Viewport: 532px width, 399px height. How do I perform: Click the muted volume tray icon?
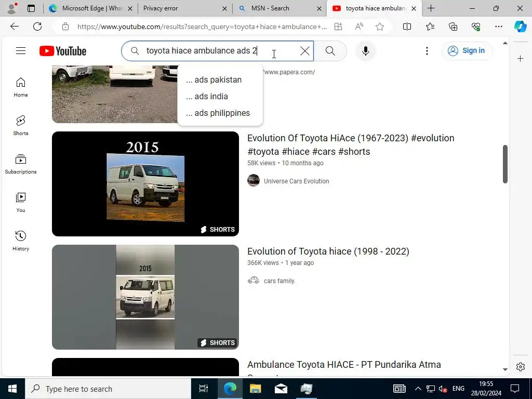[x=443, y=389]
